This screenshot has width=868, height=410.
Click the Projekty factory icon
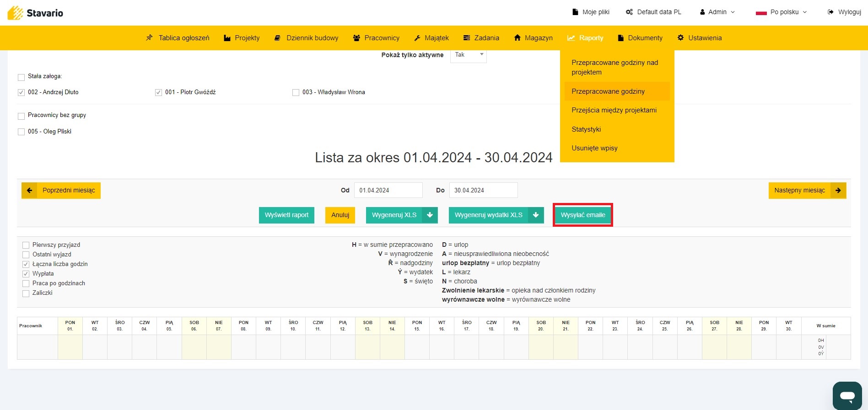227,38
